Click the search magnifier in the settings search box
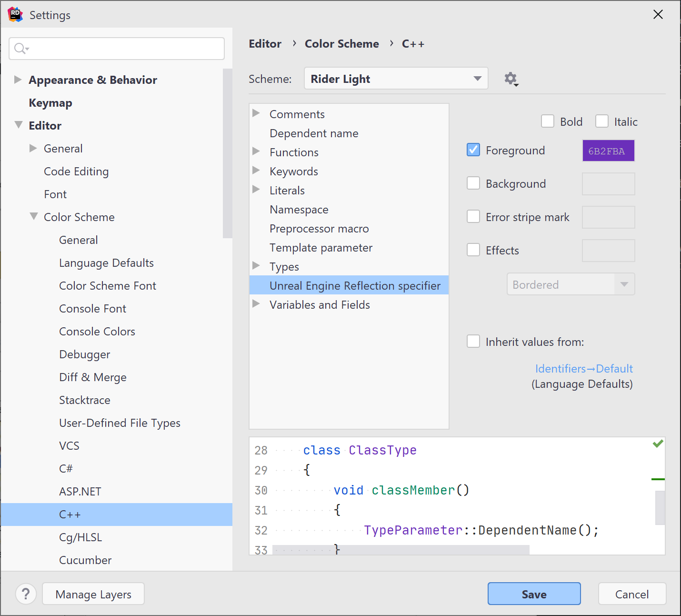 (x=20, y=48)
